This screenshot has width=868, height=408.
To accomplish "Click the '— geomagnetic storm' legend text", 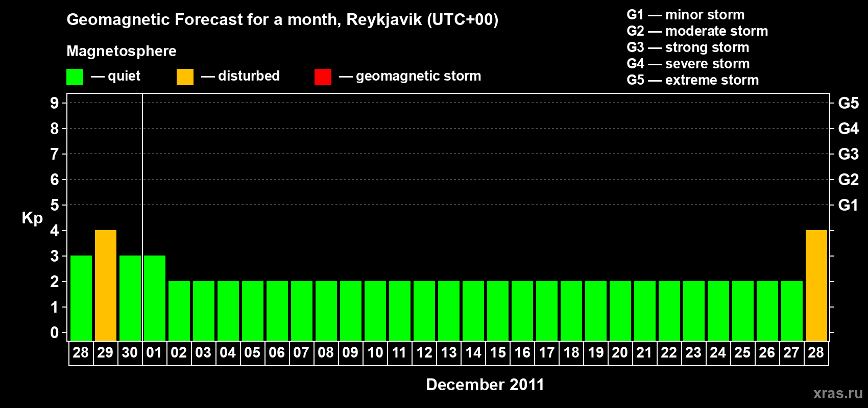I will pos(410,76).
